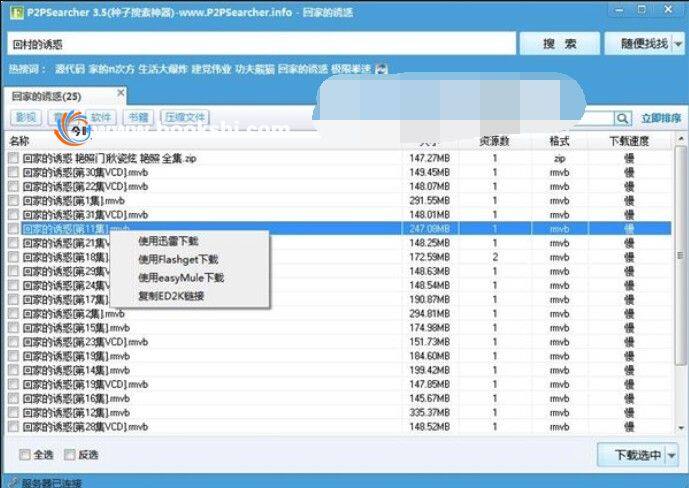Click the size cell 147.27MB

(429, 158)
